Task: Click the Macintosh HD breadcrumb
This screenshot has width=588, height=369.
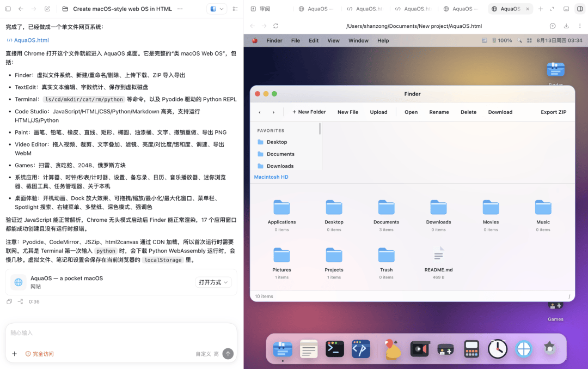Action: pyautogui.click(x=271, y=177)
